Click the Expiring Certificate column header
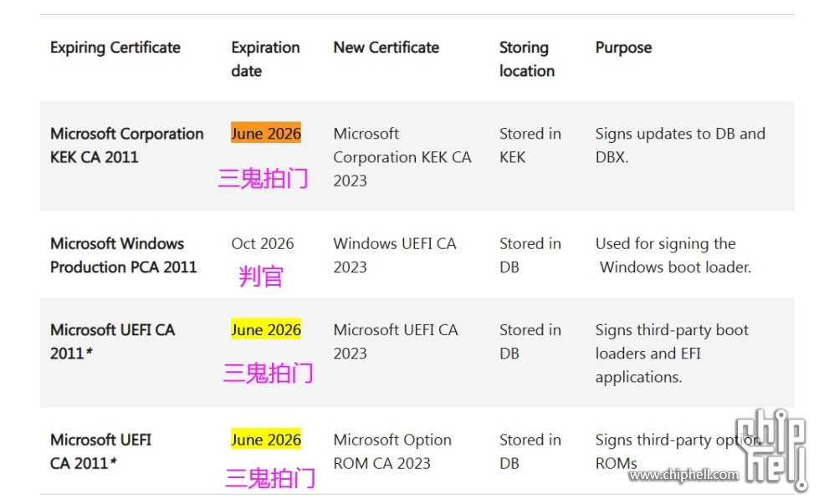Viewport: 819px width, 504px height. [115, 48]
